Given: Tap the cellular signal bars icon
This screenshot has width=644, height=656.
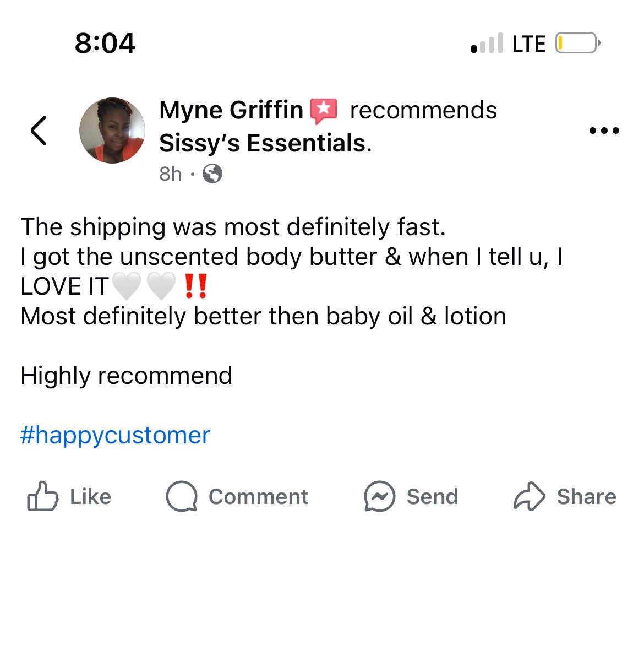Looking at the screenshot, I should tap(487, 43).
